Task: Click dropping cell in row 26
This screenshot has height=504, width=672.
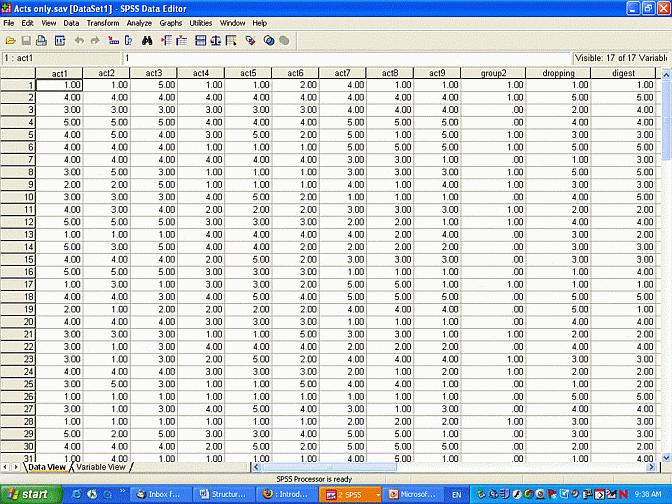Action: click(x=558, y=396)
